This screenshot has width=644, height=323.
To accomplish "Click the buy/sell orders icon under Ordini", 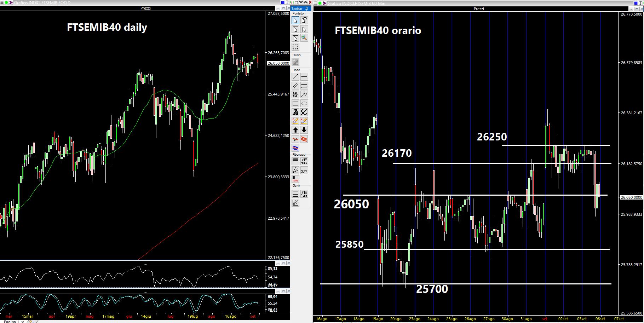I will [x=295, y=62].
